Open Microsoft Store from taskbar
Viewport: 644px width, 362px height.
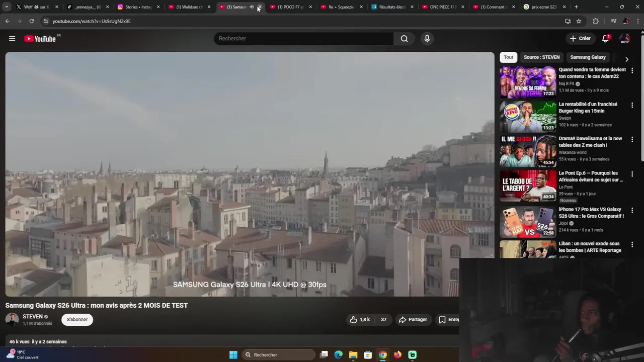[x=368, y=355]
